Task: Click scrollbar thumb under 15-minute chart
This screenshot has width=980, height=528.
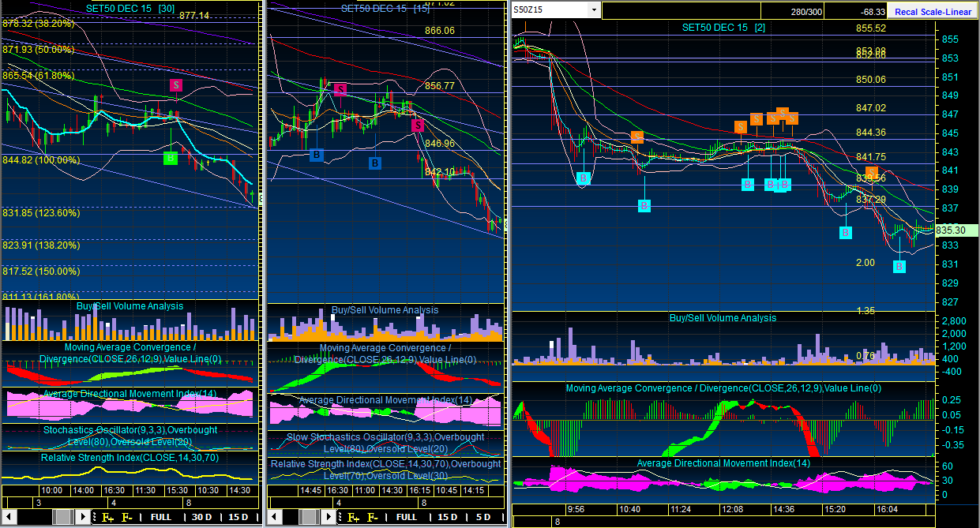Action: (307, 517)
